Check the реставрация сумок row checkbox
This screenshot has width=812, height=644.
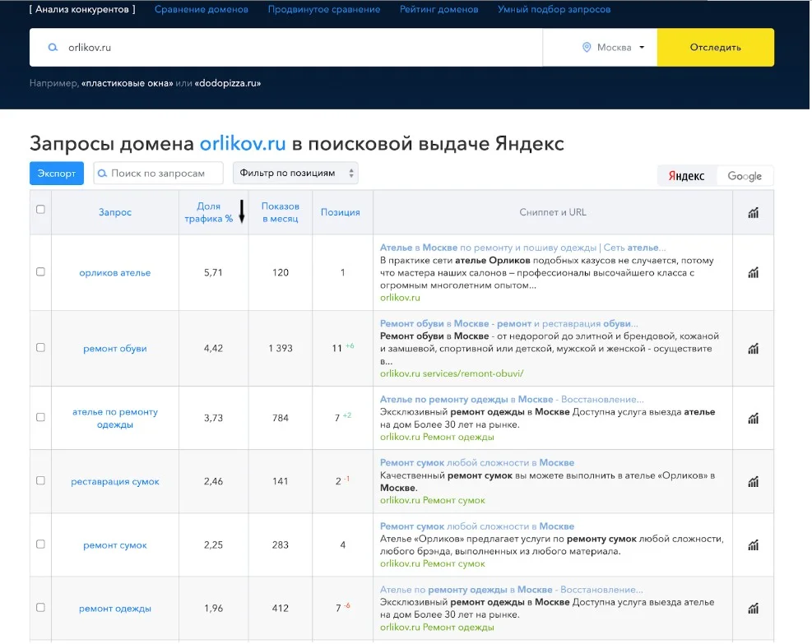coord(40,480)
